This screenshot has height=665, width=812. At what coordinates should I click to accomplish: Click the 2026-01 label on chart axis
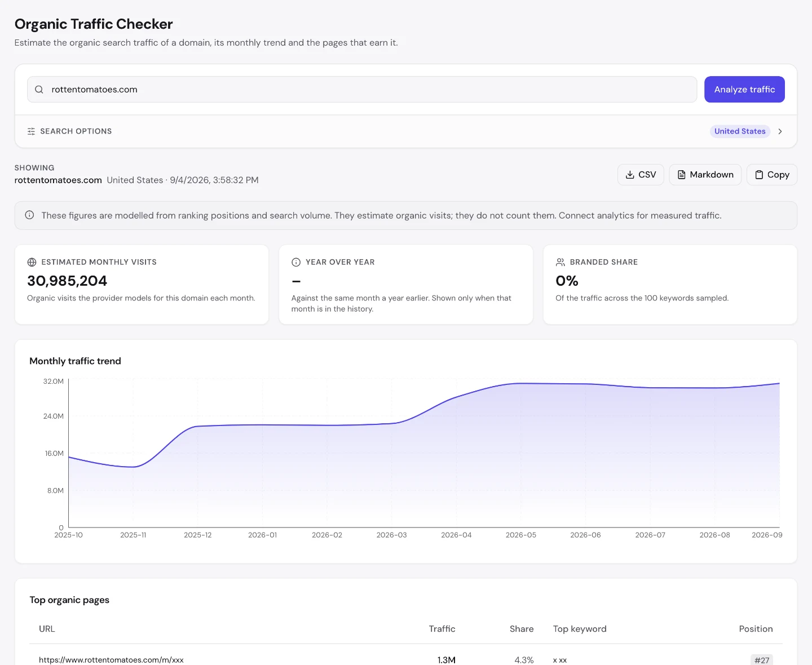tap(263, 535)
